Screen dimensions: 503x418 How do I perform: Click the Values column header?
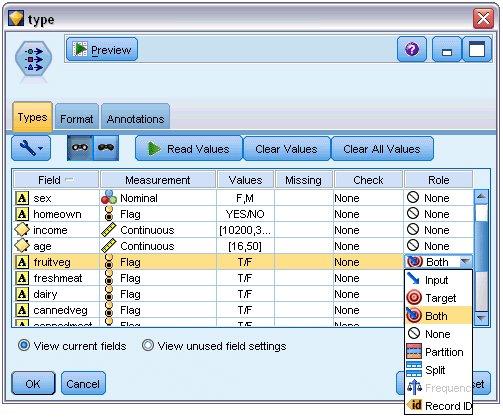245,180
